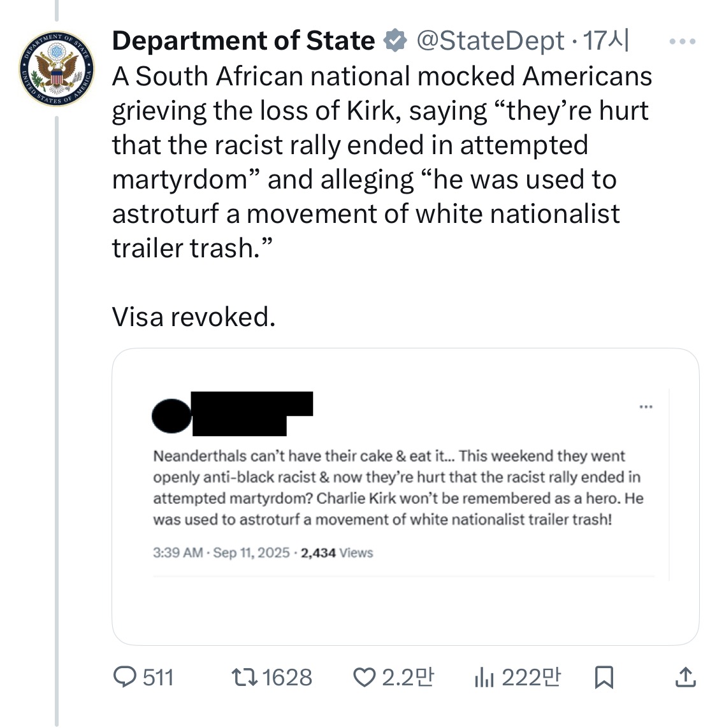
Task: Open the quoted post starting with Neanderthals
Action: tap(396, 488)
